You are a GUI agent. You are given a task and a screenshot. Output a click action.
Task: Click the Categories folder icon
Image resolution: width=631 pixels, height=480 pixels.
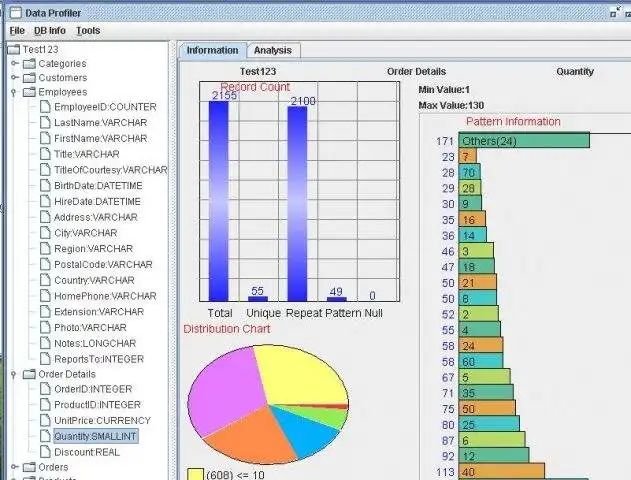29,64
